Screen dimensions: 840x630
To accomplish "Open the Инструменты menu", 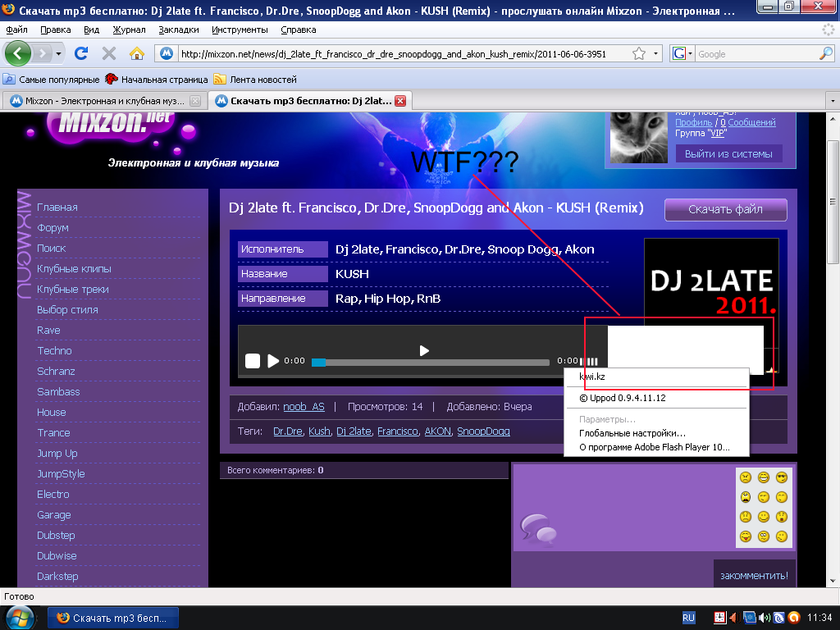I will [x=240, y=30].
